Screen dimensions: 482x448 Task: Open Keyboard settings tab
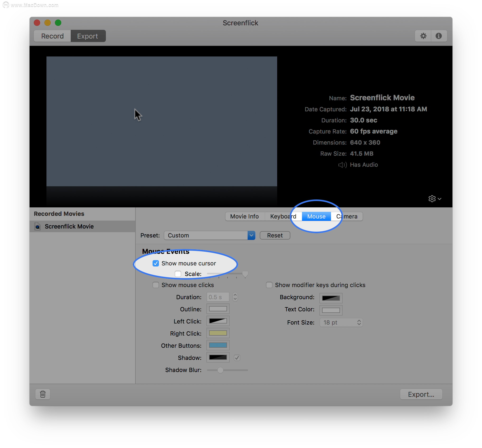coord(283,216)
